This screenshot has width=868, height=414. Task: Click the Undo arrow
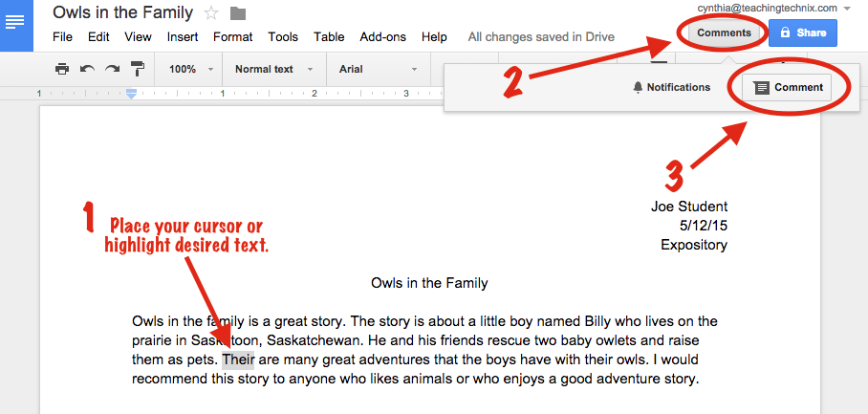tap(87, 69)
